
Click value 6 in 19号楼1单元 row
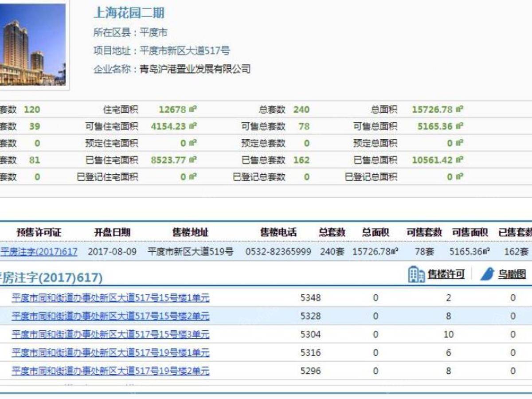[x=449, y=352]
